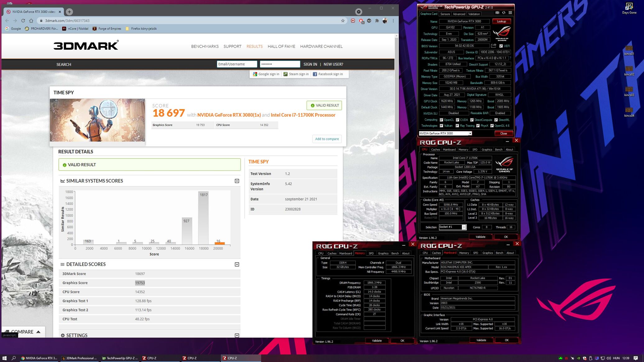Toggle the UEFI checkbox in GPU-Z
Image resolution: width=644 pixels, height=362 pixels.
pyautogui.click(x=501, y=46)
